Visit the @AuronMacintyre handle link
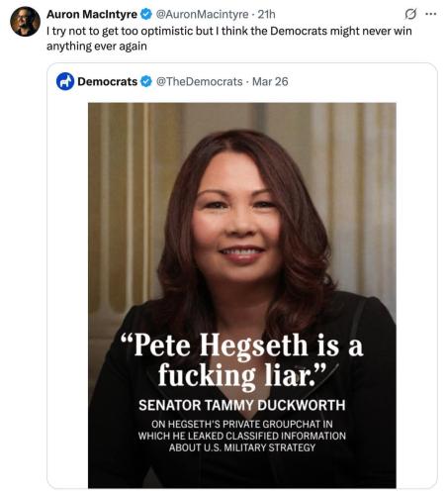 tap(202, 14)
